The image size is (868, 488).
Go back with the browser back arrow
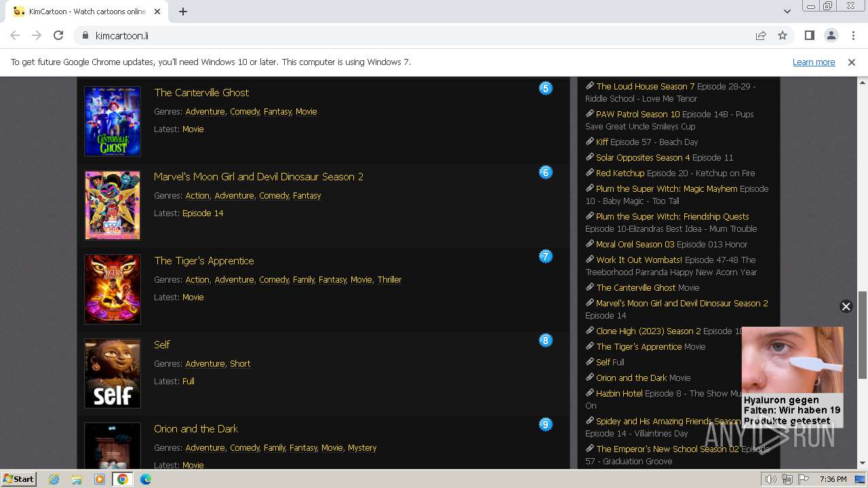point(15,35)
